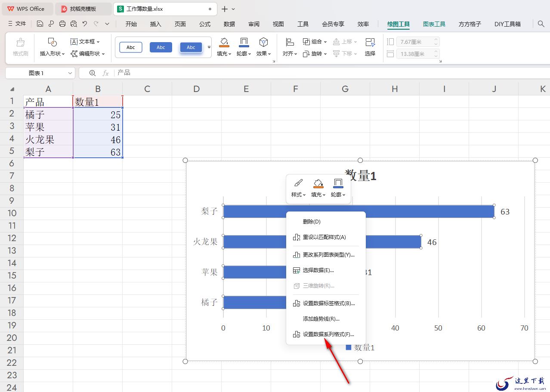Click cell A4 containing 火龙果

click(x=48, y=139)
